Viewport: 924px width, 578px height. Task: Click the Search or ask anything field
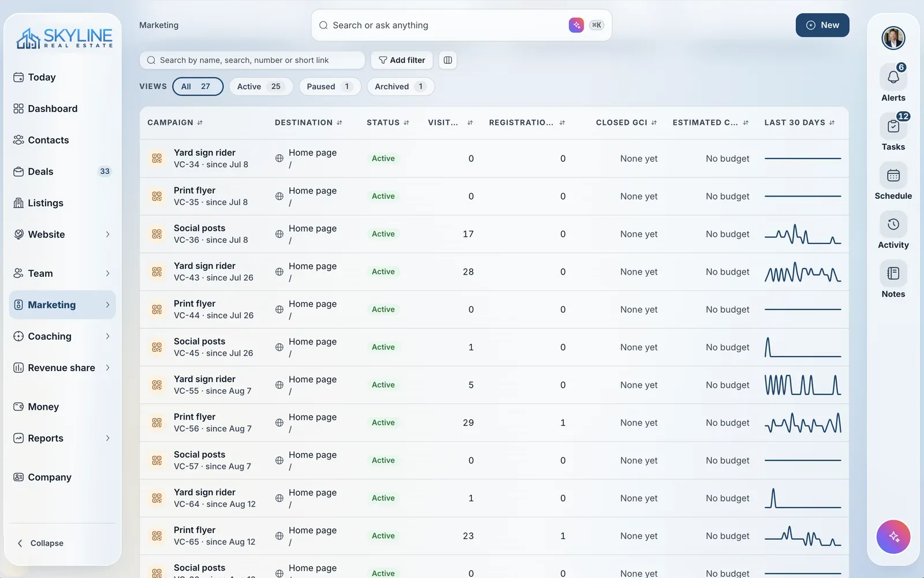tap(461, 25)
